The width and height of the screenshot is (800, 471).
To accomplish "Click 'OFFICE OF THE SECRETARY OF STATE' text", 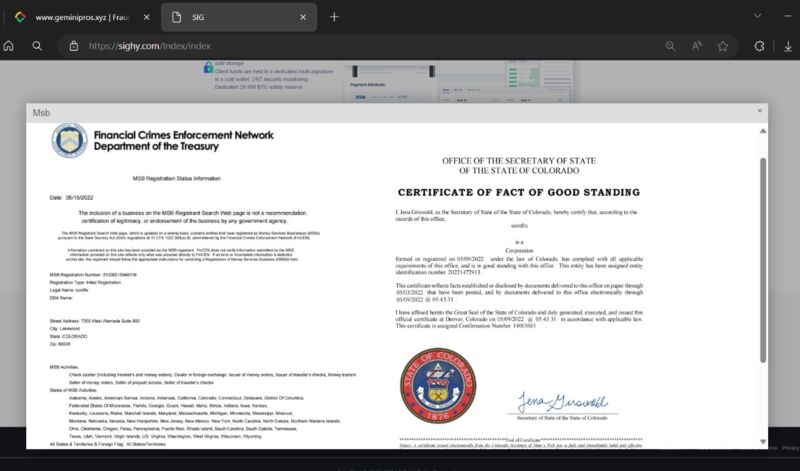I will pos(519,161).
